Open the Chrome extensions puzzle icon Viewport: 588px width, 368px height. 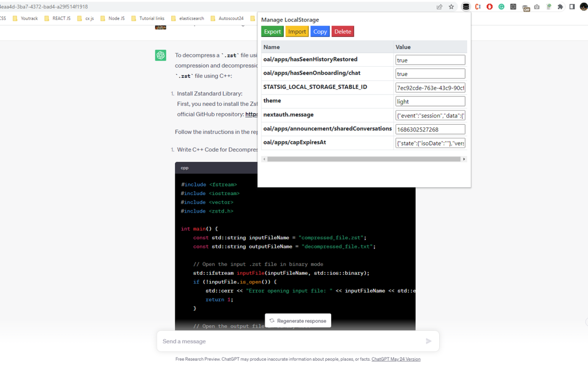(560, 7)
